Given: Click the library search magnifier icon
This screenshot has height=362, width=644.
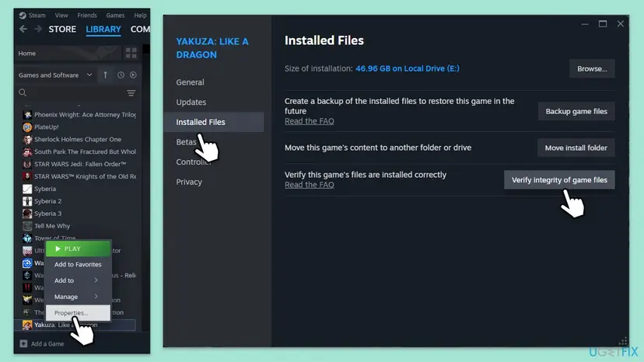Looking at the screenshot, I should [x=23, y=92].
